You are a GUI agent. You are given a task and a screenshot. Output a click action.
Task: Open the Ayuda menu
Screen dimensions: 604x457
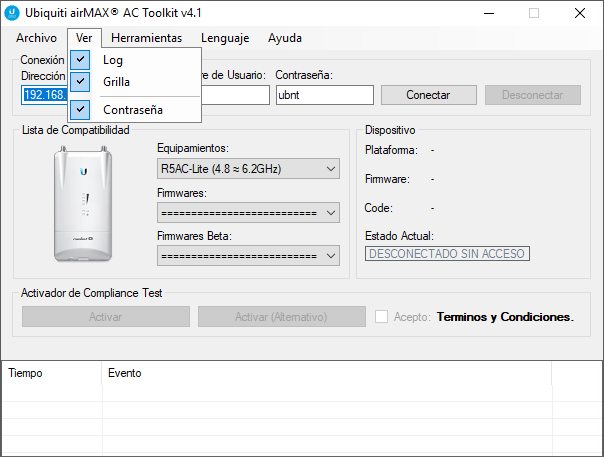coord(285,38)
